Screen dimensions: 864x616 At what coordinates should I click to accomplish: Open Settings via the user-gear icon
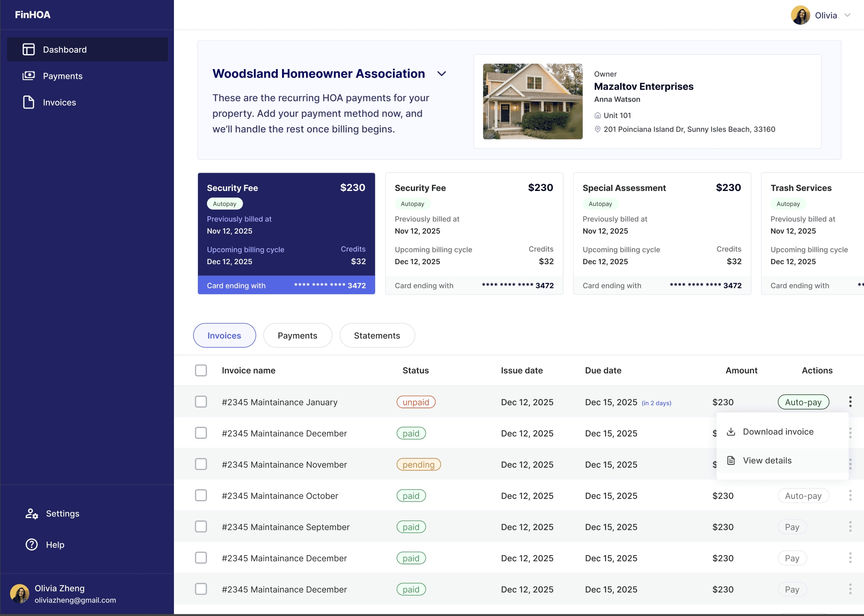coord(32,514)
